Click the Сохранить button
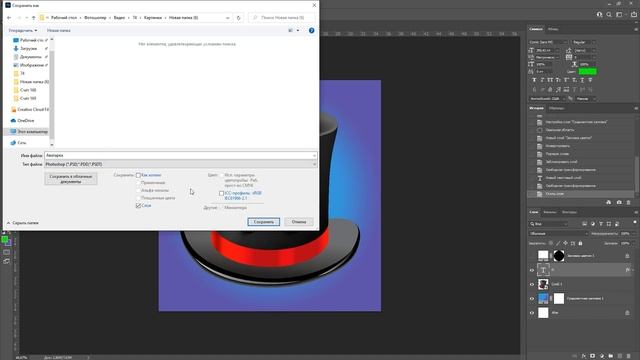This screenshot has width=640, height=360. (x=264, y=222)
